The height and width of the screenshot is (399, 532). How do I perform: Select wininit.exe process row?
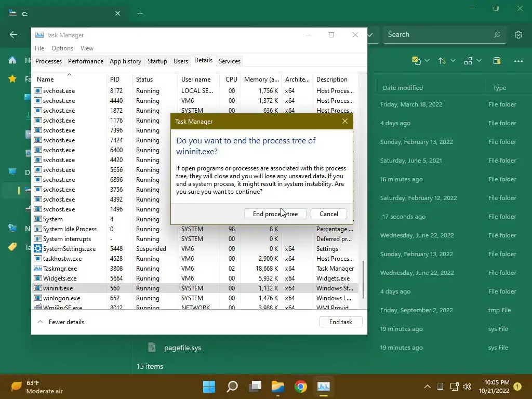pyautogui.click(x=195, y=288)
